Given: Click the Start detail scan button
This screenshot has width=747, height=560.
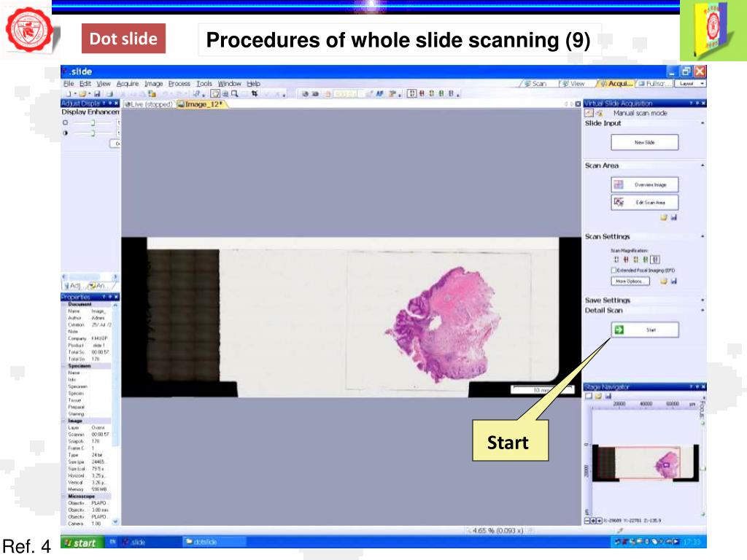Looking at the screenshot, I should (645, 330).
